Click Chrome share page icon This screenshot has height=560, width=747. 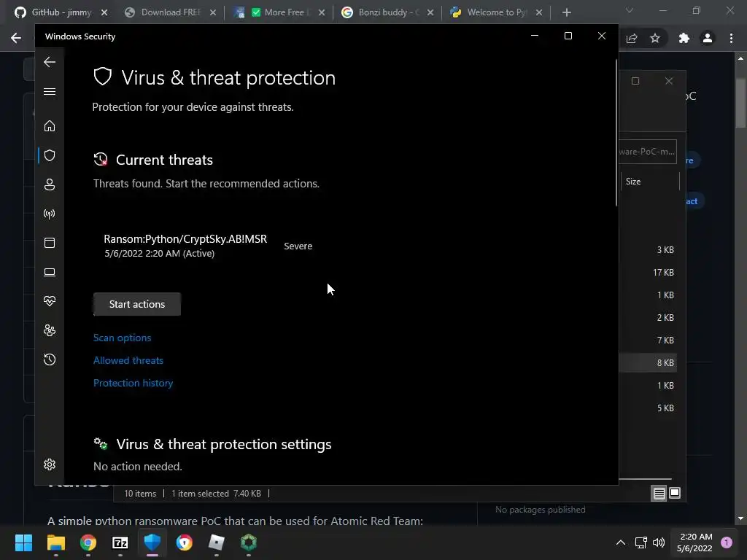click(x=632, y=38)
